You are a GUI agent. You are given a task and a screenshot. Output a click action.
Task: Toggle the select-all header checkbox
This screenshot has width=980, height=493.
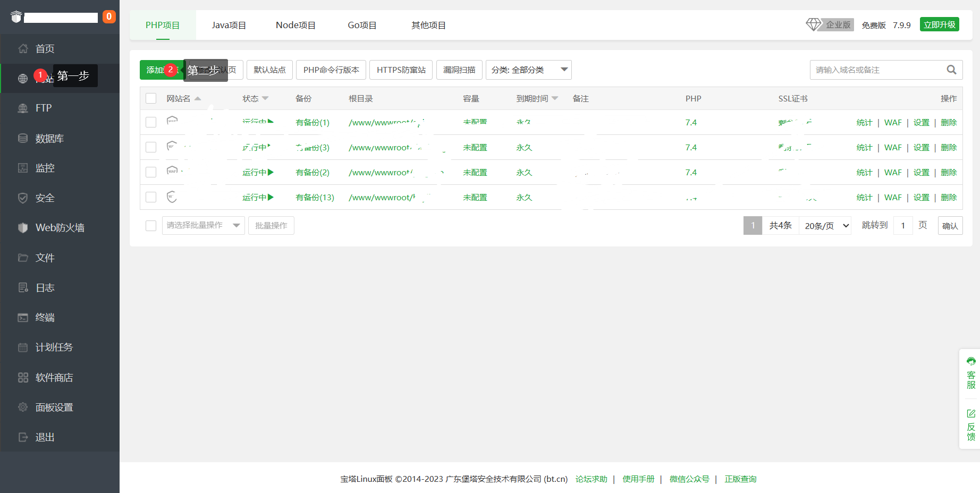coord(151,98)
